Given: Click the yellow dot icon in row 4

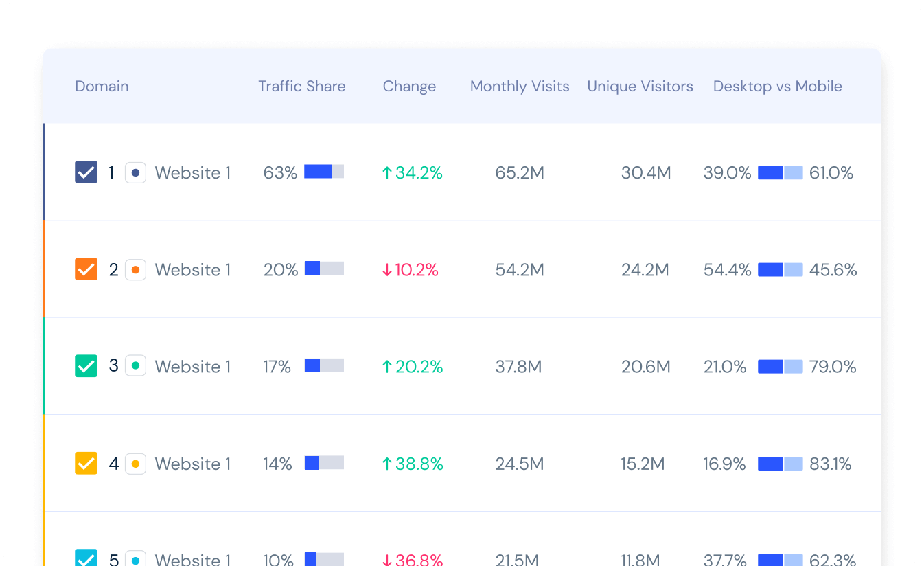Looking at the screenshot, I should click(135, 464).
